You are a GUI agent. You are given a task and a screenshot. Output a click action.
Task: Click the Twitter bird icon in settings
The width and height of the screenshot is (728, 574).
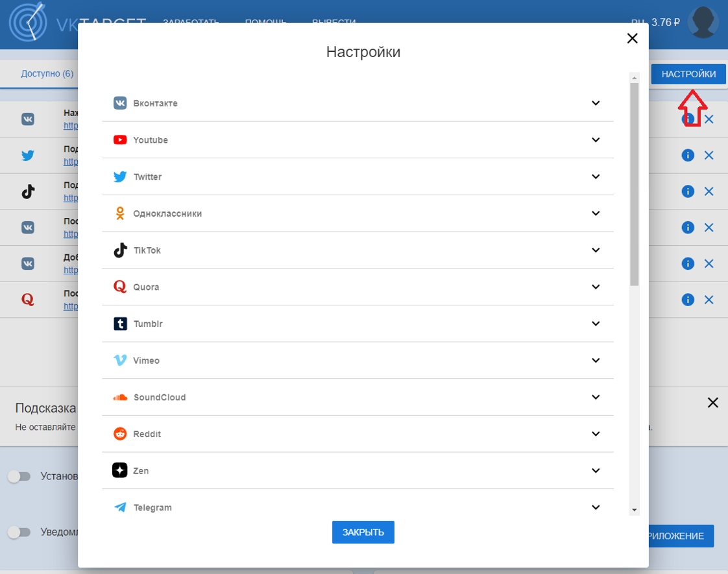[x=120, y=177]
